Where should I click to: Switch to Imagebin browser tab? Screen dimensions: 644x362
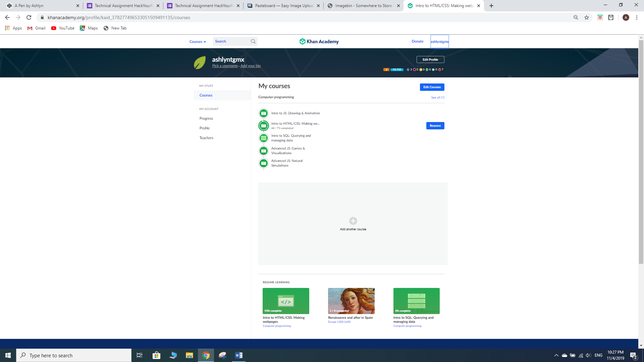(x=363, y=6)
